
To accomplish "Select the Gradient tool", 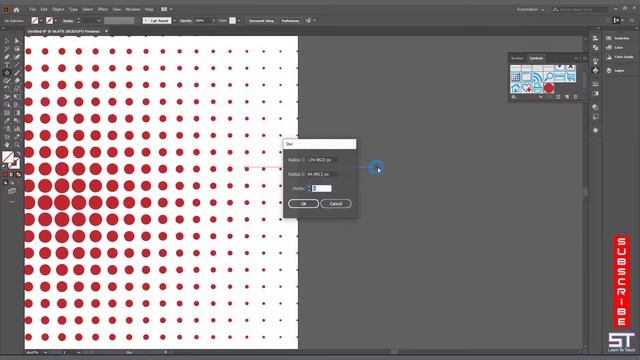I will point(17,112).
